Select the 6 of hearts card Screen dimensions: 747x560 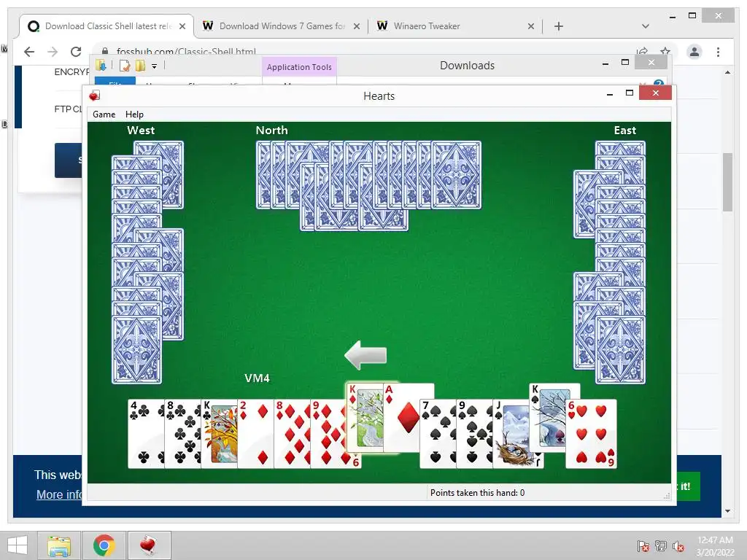591,434
